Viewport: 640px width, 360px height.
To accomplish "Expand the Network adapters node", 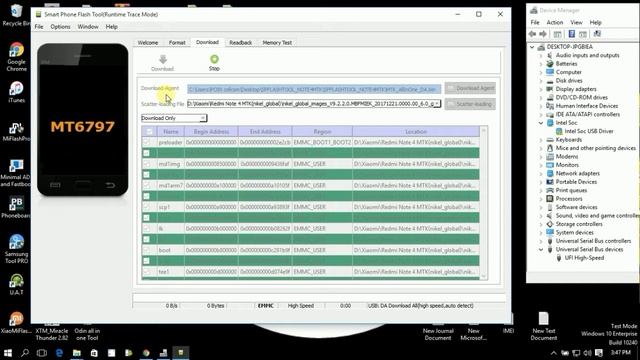I will coord(541,173).
